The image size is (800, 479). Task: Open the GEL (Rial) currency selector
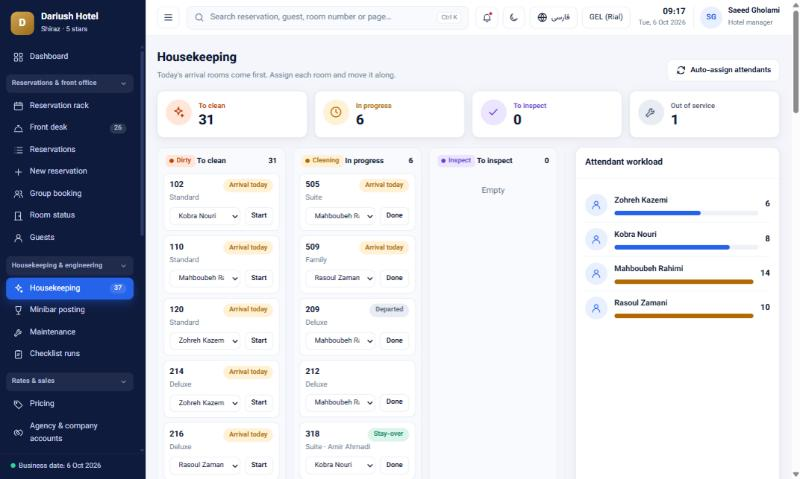click(x=606, y=17)
